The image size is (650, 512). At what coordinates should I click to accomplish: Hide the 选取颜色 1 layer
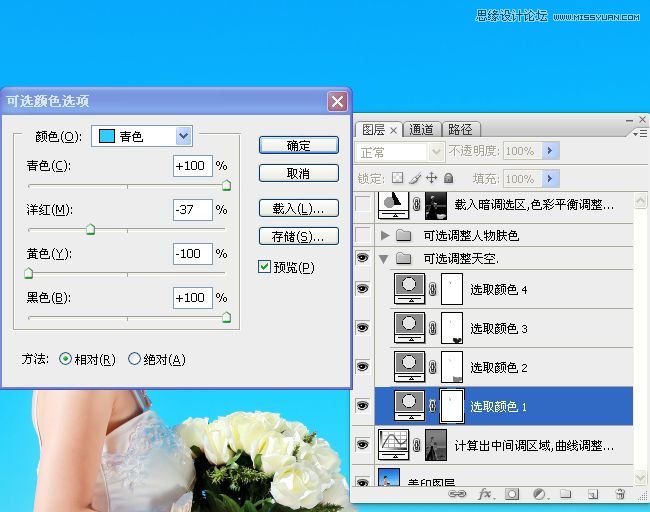coord(362,405)
